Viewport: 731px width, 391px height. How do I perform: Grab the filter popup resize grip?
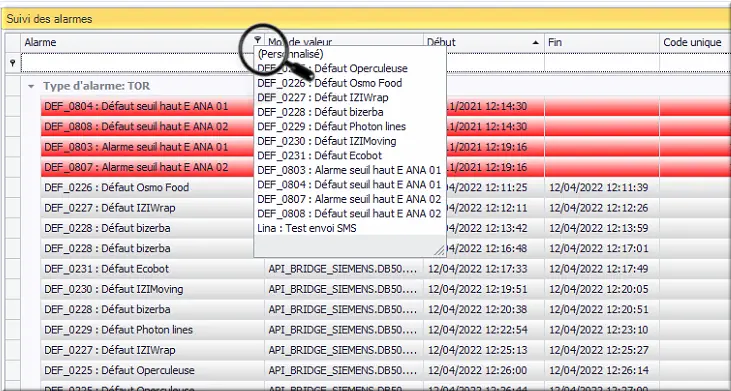pyautogui.click(x=439, y=250)
